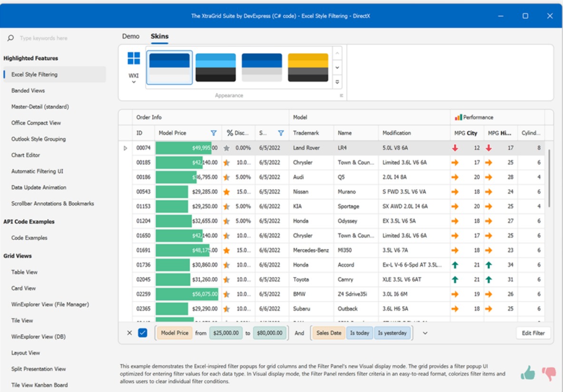Click the orange MPG City arrow for Odyssey
Image resolution: width=563 pixels, height=392 pixels.
point(455,221)
